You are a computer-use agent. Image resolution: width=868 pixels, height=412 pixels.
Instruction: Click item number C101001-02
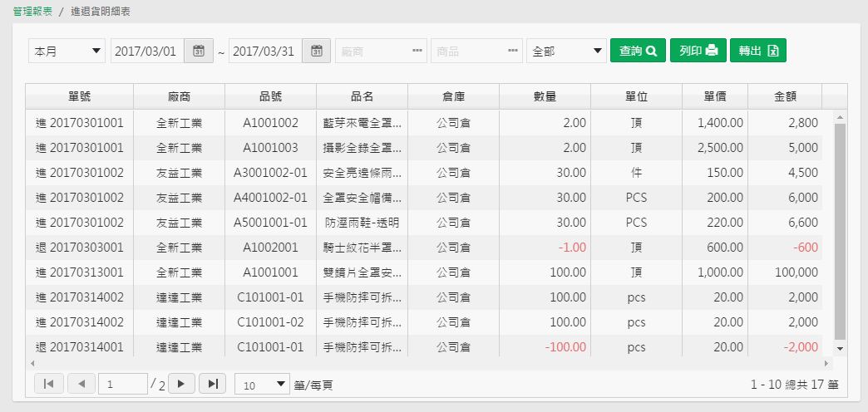pyautogui.click(x=271, y=321)
